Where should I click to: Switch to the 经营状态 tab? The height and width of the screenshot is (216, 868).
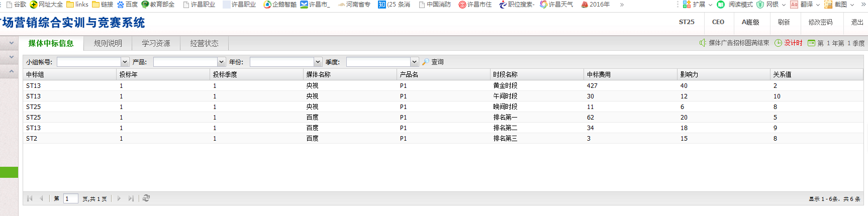coord(204,43)
